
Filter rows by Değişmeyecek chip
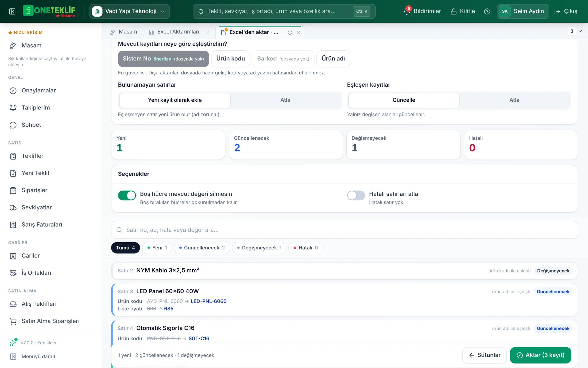(259, 248)
